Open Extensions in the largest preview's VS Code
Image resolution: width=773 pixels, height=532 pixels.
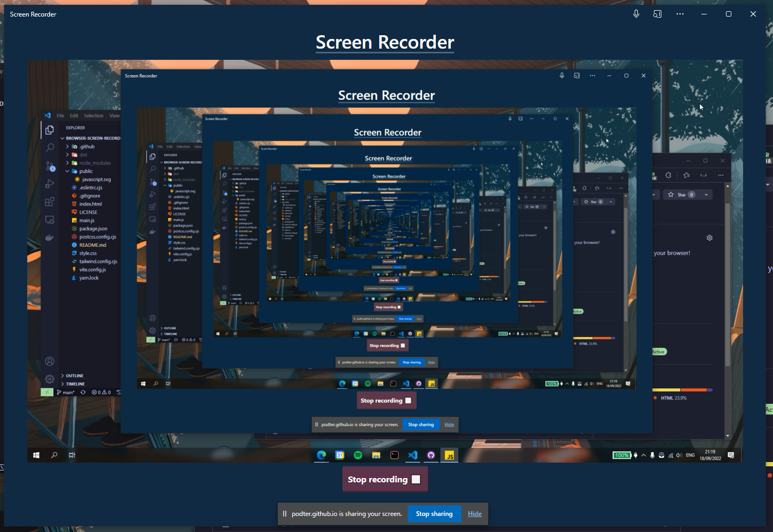50,202
